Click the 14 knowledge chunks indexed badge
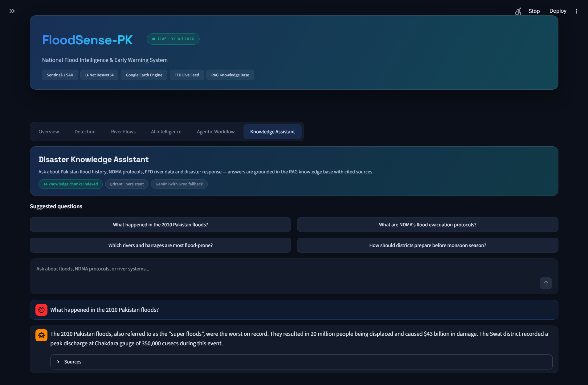Image resolution: width=588 pixels, height=385 pixels. [71, 184]
